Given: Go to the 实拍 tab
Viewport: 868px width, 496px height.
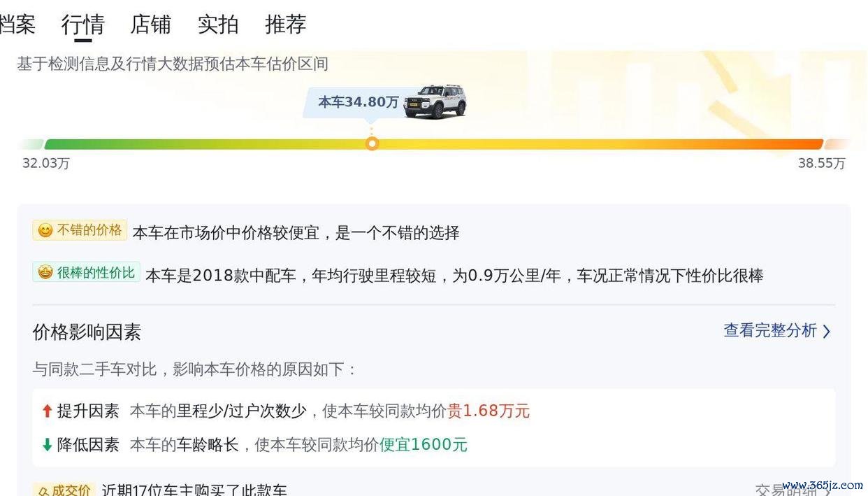Looking at the screenshot, I should click(218, 24).
